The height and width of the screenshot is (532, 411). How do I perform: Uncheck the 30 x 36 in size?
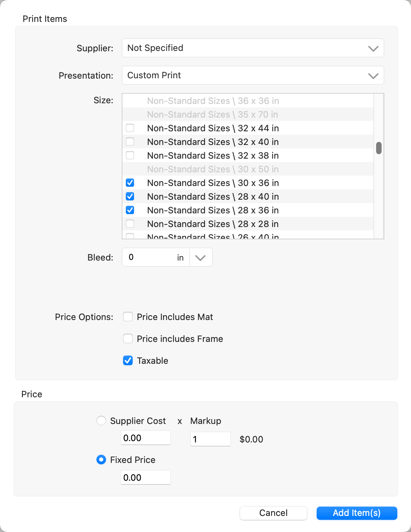point(130,183)
